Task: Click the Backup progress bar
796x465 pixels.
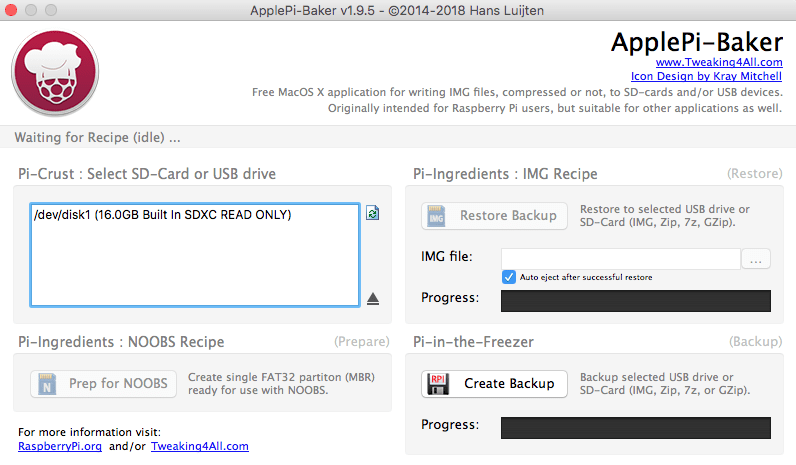Action: pyautogui.click(x=635, y=427)
